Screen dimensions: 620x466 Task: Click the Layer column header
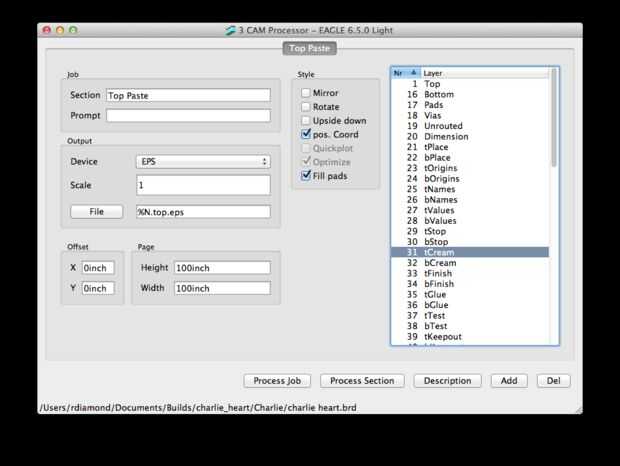[x=486, y=73]
